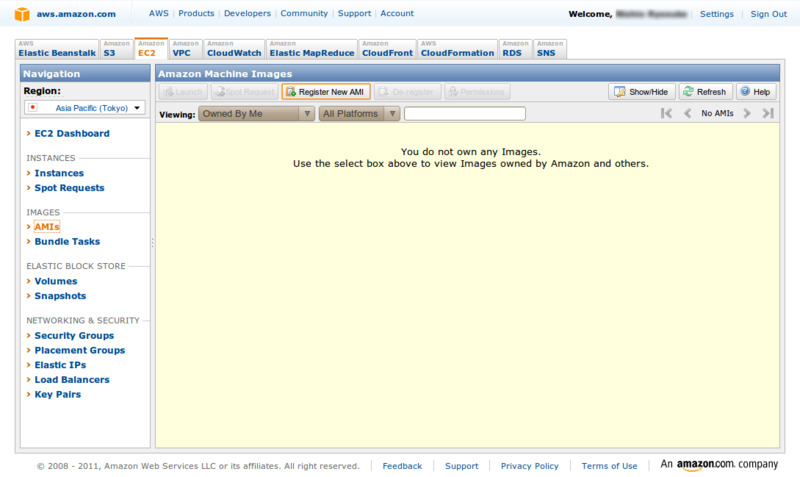800x477 pixels.
Task: Go to next page of AMIs
Action: [747, 113]
